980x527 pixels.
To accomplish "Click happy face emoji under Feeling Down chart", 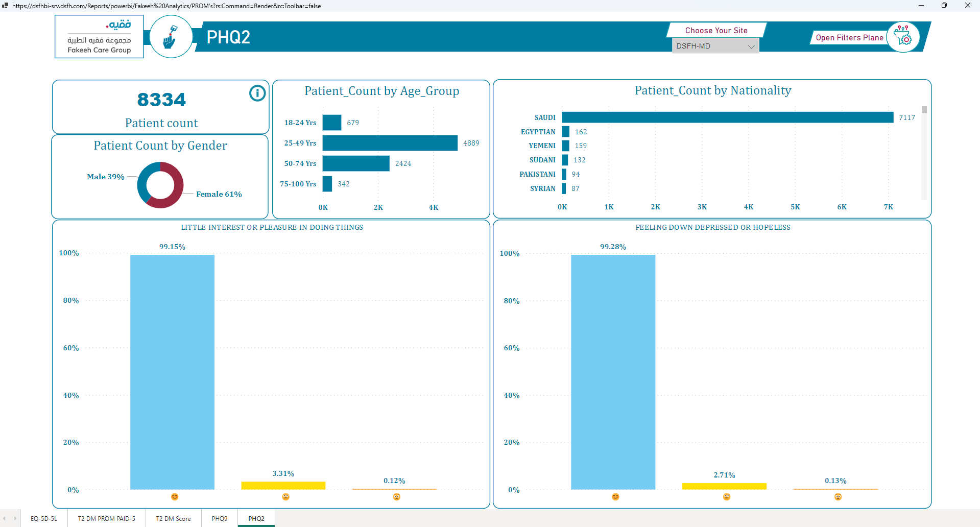I will coord(615,497).
